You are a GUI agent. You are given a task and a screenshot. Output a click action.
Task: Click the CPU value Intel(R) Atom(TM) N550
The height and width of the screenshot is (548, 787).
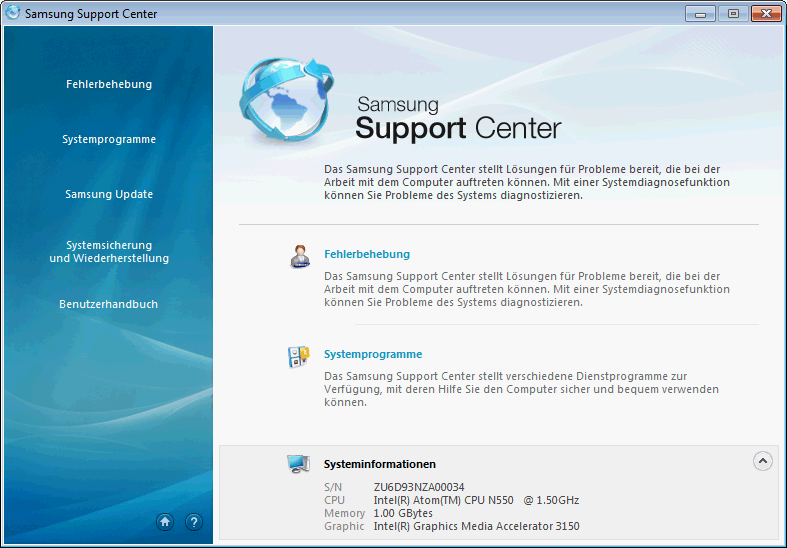[x=476, y=500]
